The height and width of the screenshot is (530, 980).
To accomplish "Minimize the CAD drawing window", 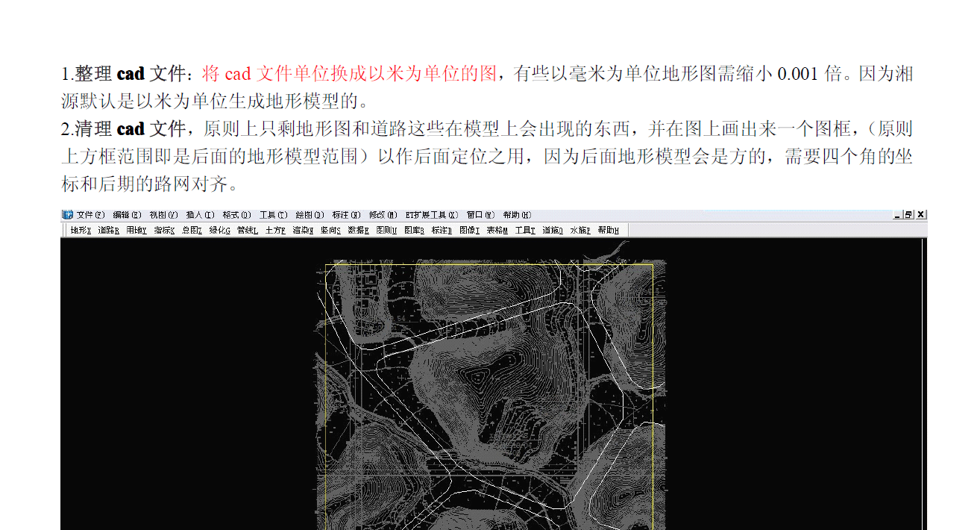I will [897, 215].
